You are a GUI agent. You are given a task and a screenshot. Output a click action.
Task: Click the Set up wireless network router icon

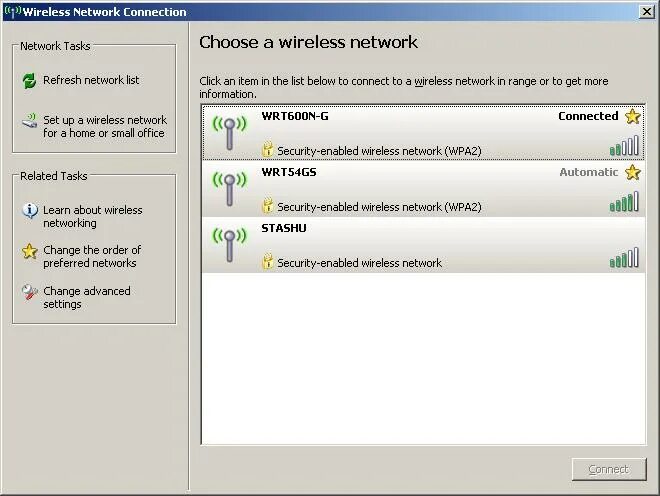tap(29, 120)
